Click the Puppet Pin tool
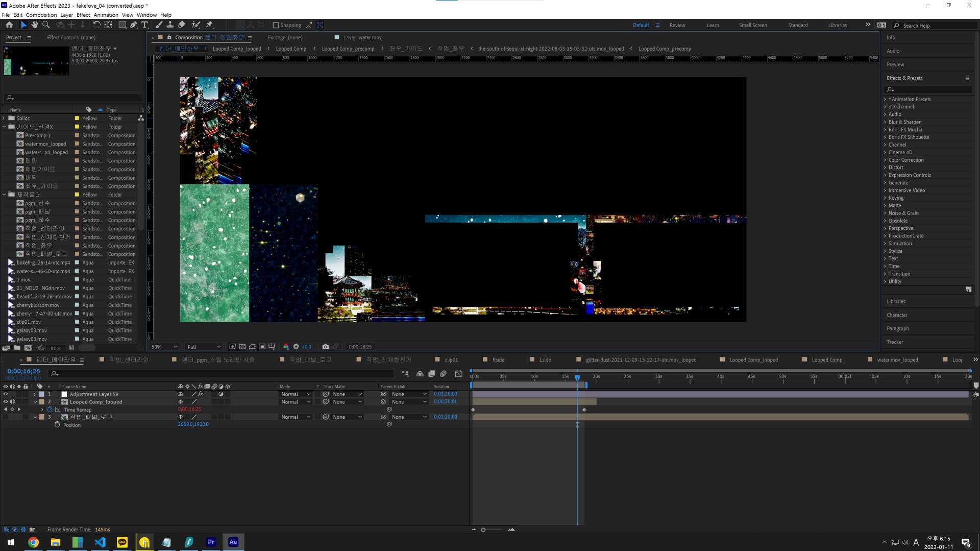This screenshot has height=551, width=980. 209,25
